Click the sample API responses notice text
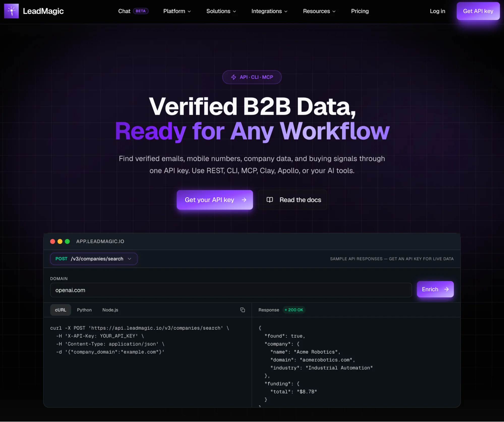 tap(392, 259)
